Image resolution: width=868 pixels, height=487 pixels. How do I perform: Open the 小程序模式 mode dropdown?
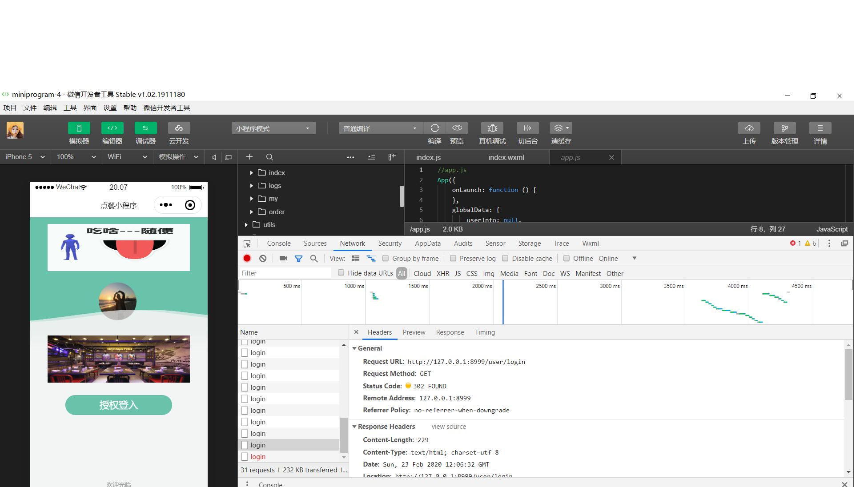(x=273, y=128)
